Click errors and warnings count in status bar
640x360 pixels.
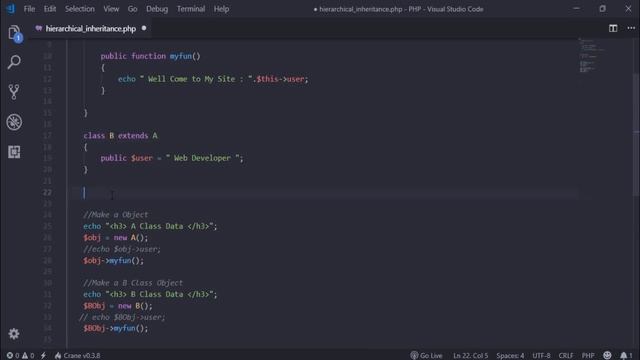20,356
